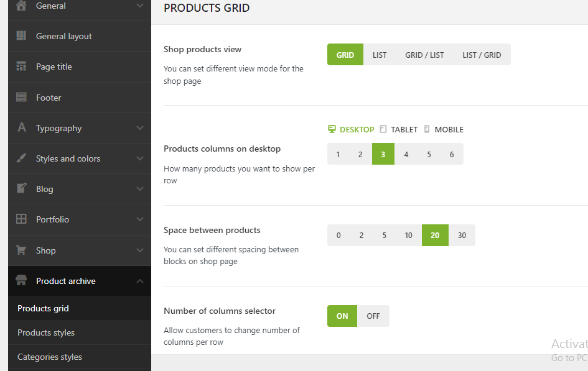Enable ON for columns selector
The width and height of the screenshot is (588, 371).
342,316
